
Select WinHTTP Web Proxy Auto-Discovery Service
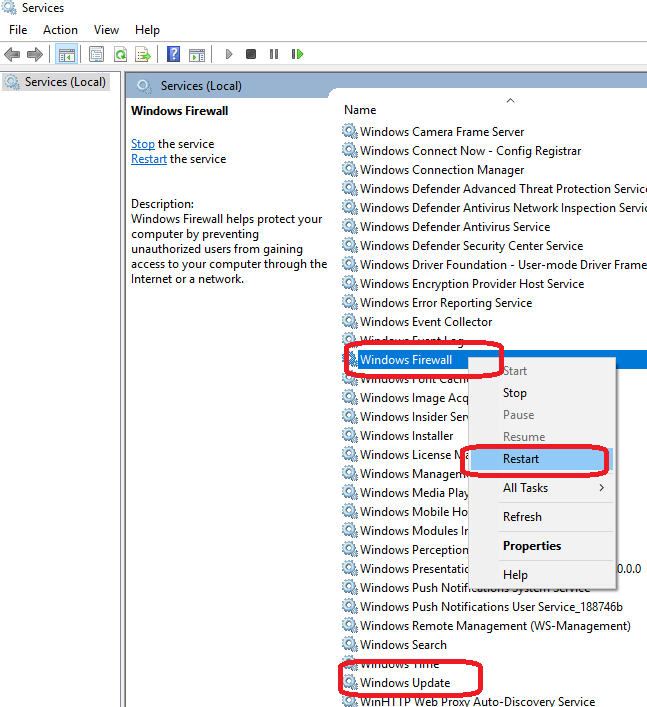click(477, 701)
